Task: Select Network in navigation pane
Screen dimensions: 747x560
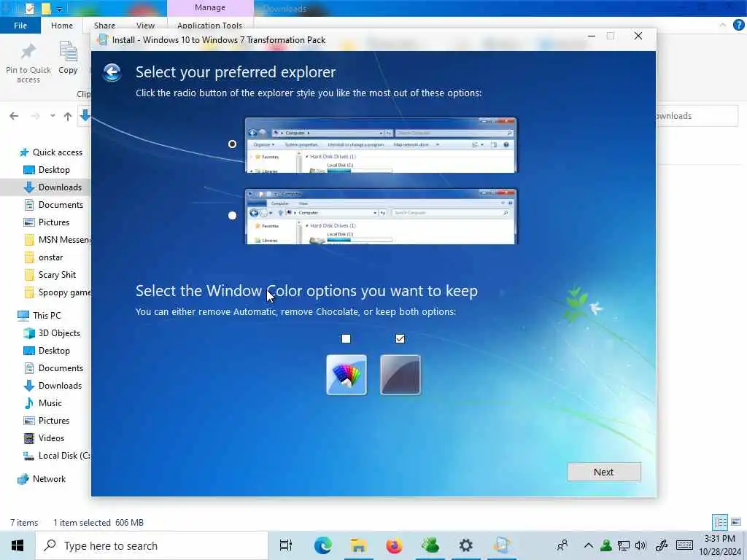Action: click(42, 479)
